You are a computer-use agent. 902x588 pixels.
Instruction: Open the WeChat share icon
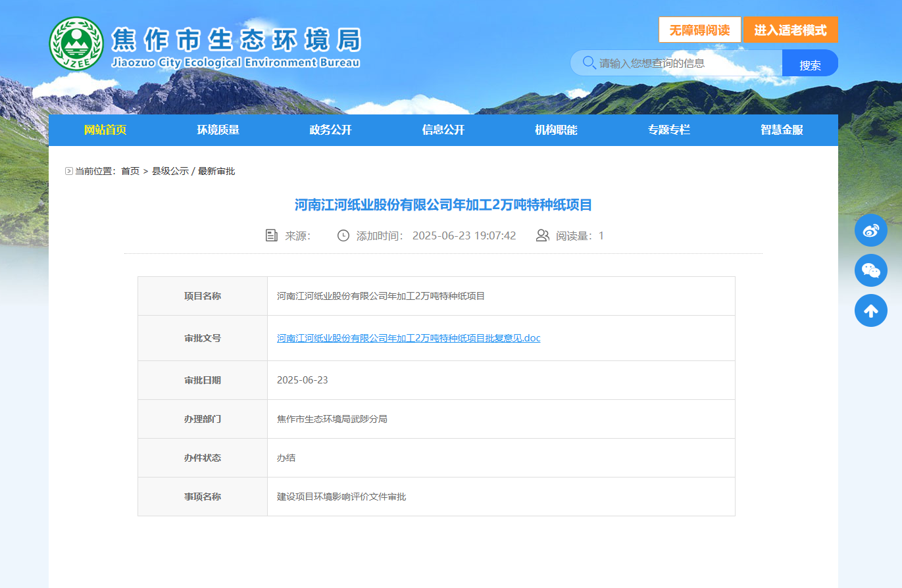[x=871, y=270]
